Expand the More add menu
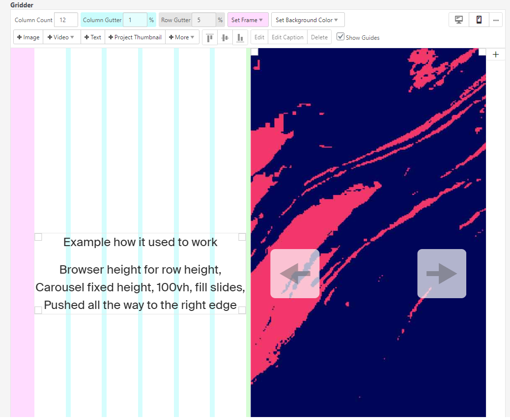Viewport: 510px width, 420px height. (182, 37)
